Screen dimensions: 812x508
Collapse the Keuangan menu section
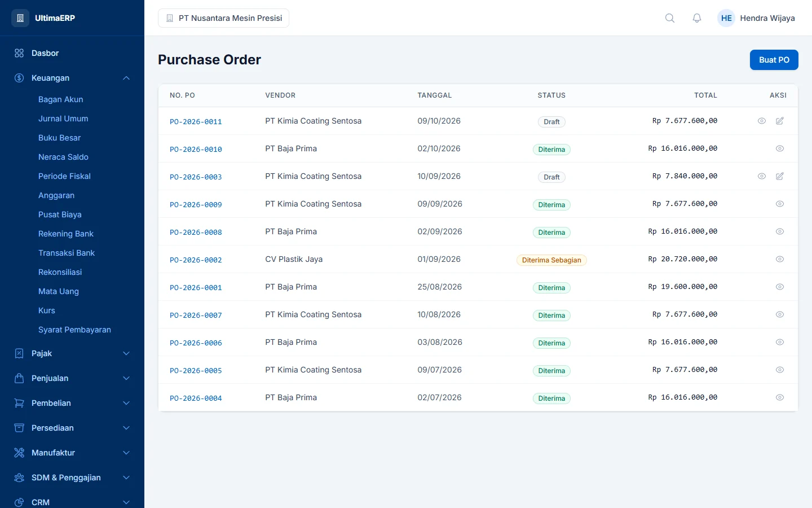[72, 78]
